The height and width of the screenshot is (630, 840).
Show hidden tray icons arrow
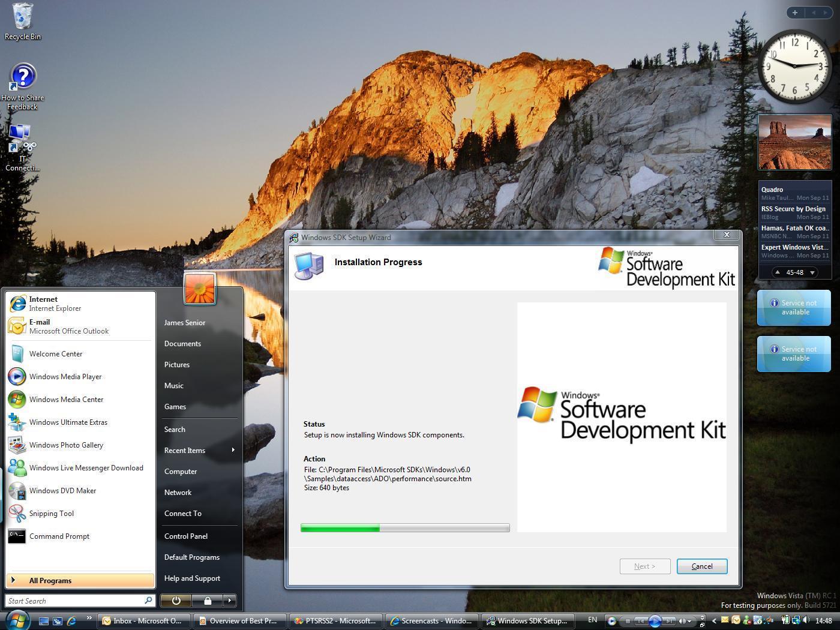click(714, 621)
